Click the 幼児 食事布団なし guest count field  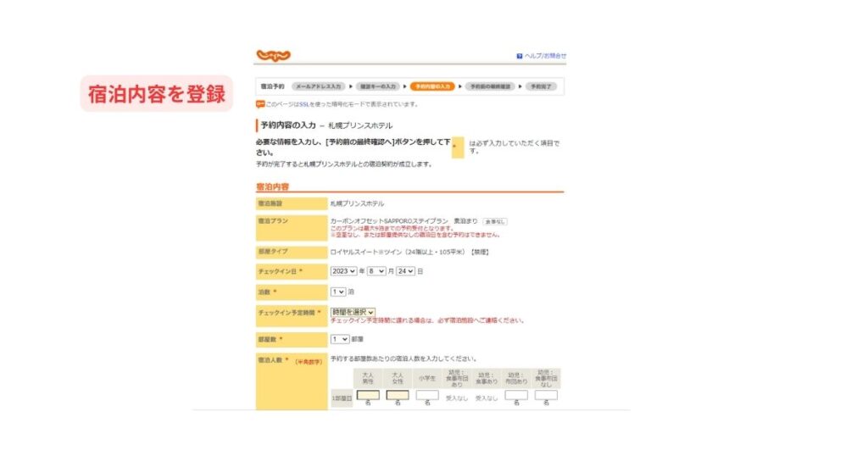[x=546, y=395]
